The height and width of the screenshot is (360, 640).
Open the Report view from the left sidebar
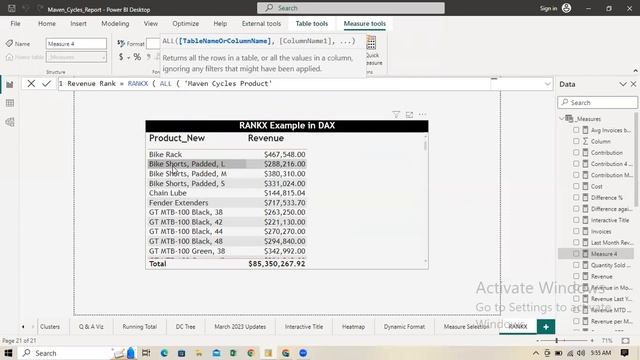coord(10,84)
